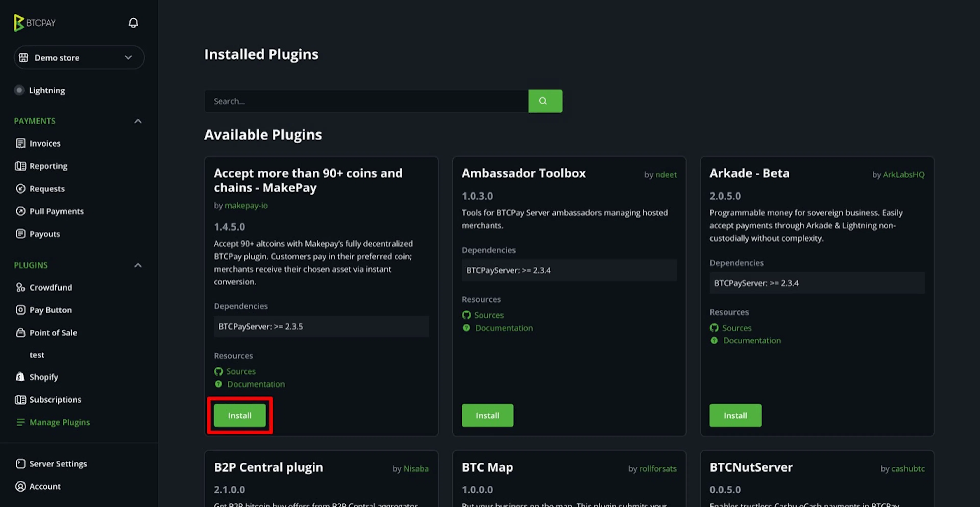Click the Manage Plugins icon
Screen dimensions: 980x507
coord(20,422)
